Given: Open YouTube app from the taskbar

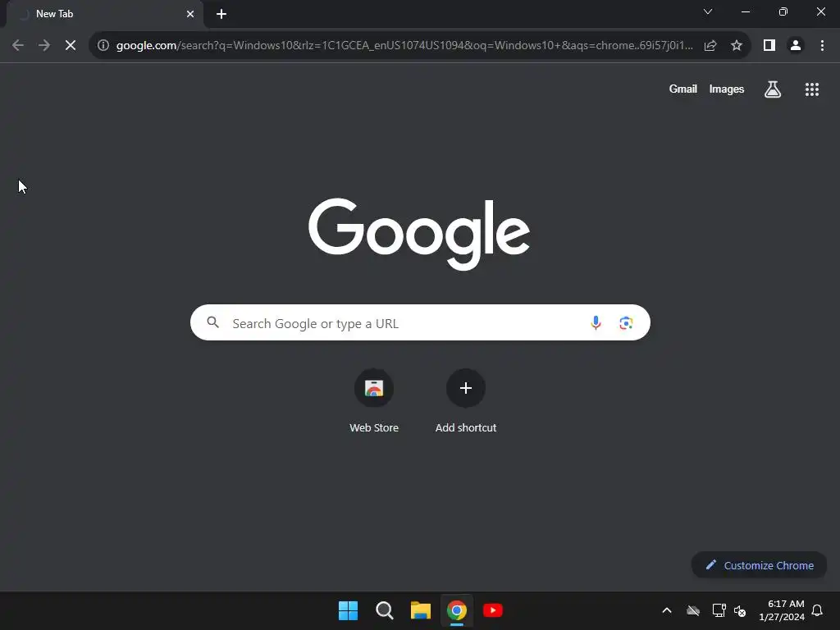Looking at the screenshot, I should click(x=493, y=610).
